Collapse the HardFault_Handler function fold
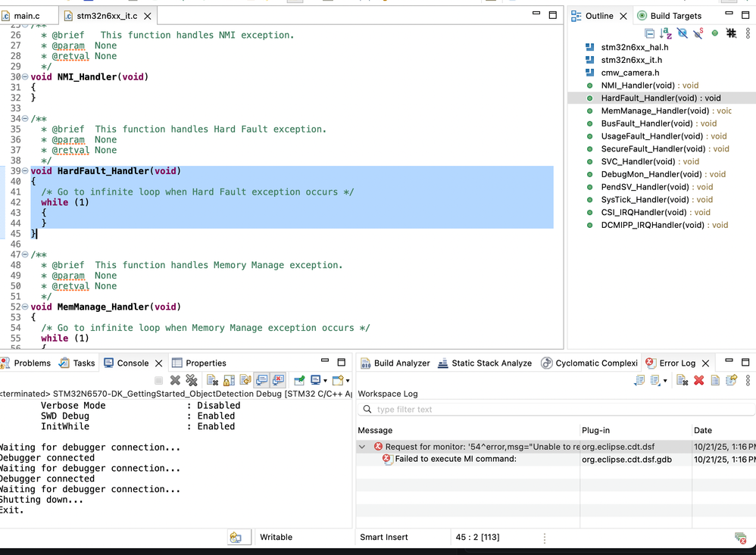 tap(25, 171)
